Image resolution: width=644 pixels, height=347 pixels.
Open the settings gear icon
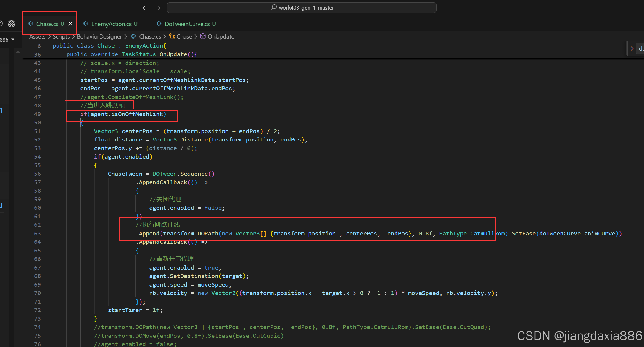point(11,24)
